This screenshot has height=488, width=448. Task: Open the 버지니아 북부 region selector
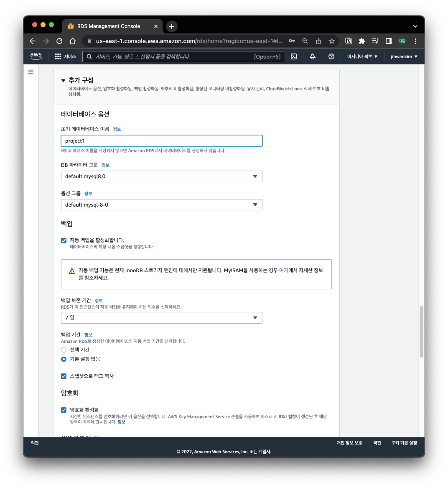tap(362, 56)
